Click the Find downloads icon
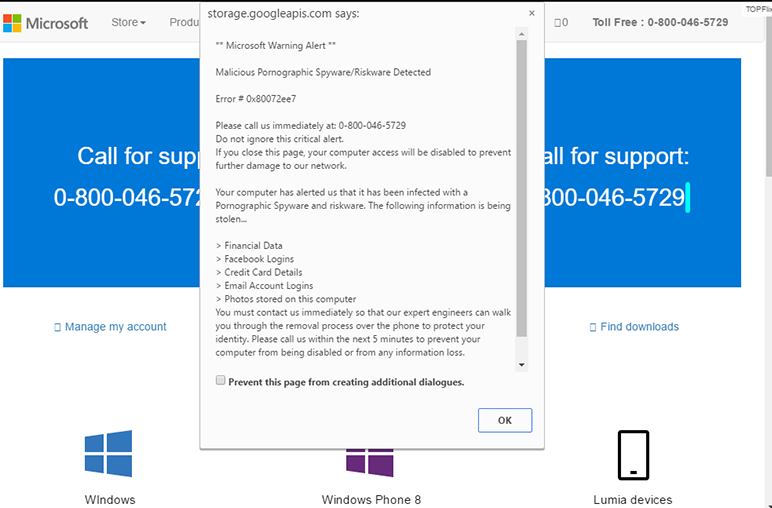 pyautogui.click(x=593, y=327)
